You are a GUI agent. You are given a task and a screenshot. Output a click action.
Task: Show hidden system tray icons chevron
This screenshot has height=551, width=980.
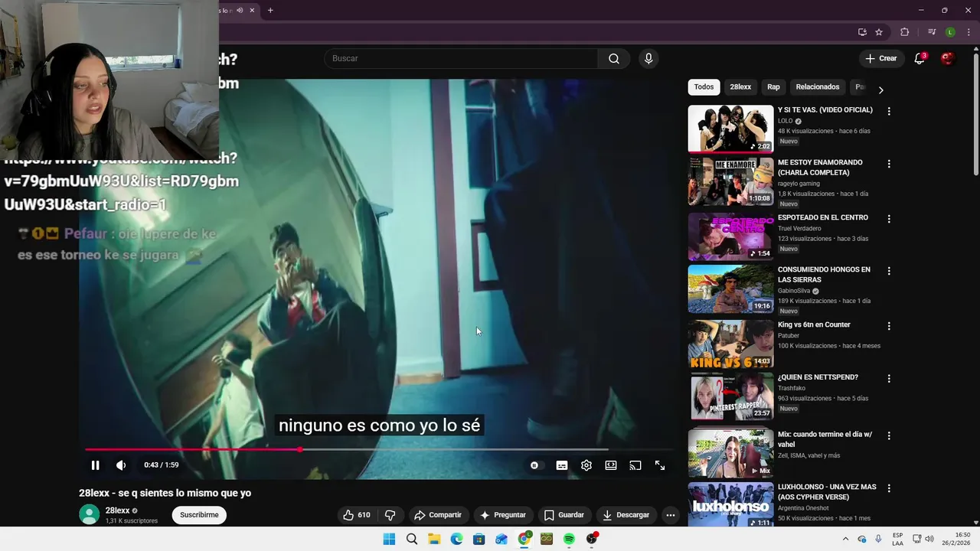(845, 540)
